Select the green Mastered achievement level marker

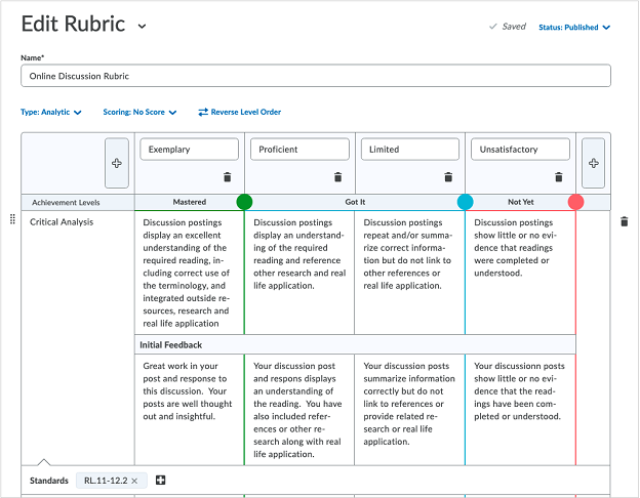(244, 202)
